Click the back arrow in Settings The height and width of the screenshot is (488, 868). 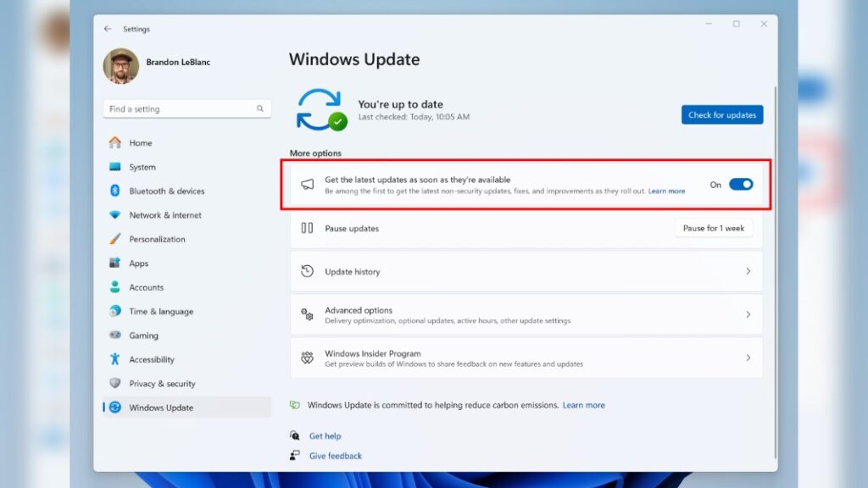108,28
